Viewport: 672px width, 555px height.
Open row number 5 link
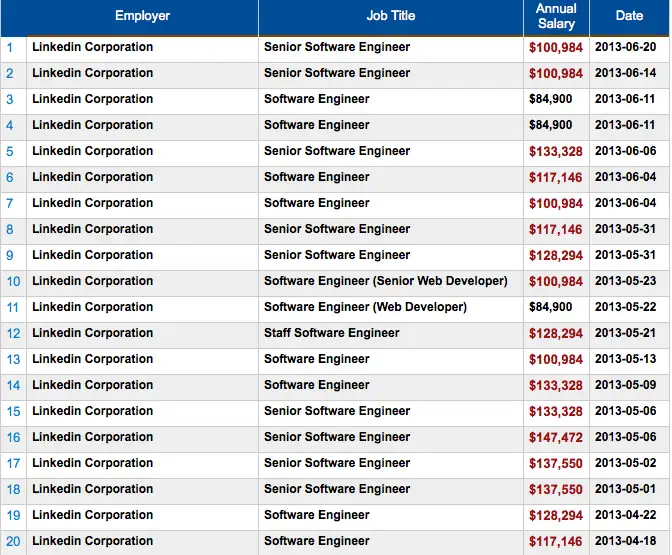click(9, 152)
